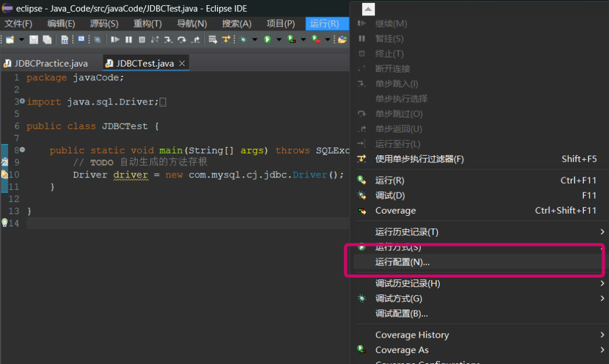The height and width of the screenshot is (364, 609).
Task: Click the Suspend (pause) debug toolbar icon
Action: [x=129, y=40]
